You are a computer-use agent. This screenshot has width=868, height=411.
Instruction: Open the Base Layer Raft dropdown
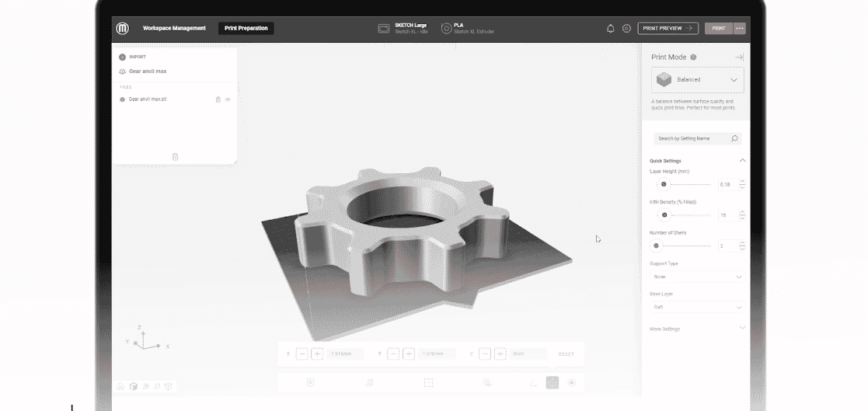click(x=697, y=307)
